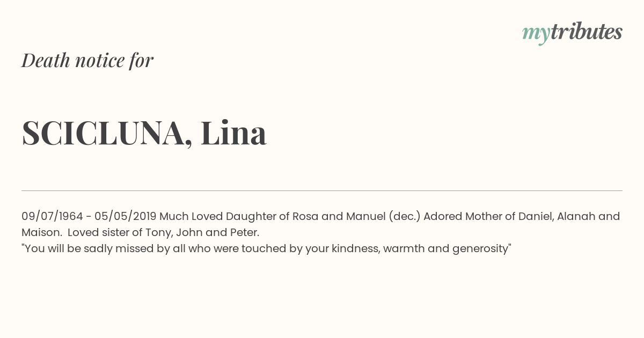The height and width of the screenshot is (338, 644).
Task: Click the horizontal divider line under the name
Action: tap(322, 190)
